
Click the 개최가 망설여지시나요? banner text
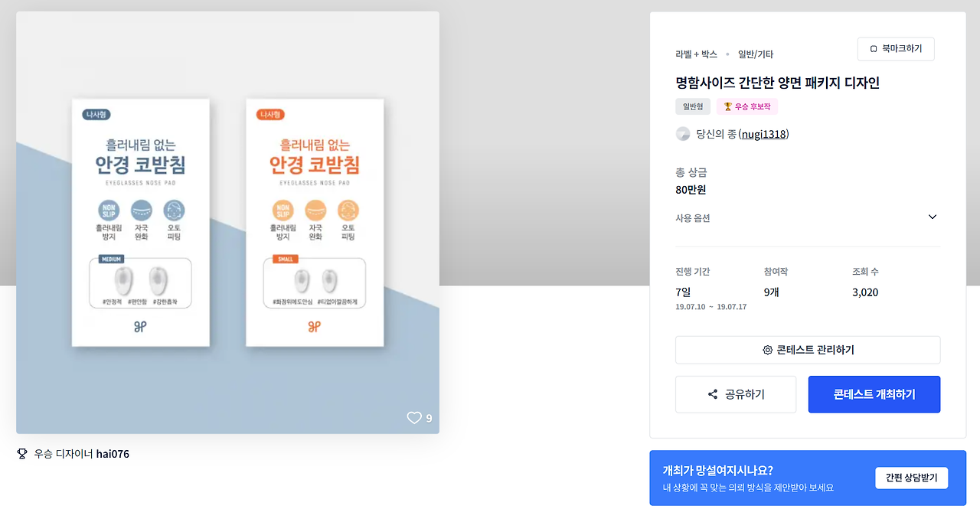pos(717,471)
